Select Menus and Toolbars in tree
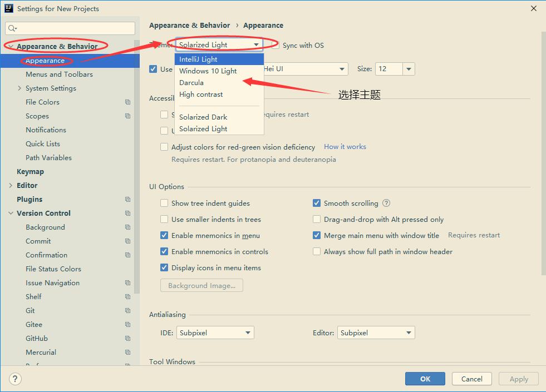546x392 pixels. pyautogui.click(x=59, y=74)
